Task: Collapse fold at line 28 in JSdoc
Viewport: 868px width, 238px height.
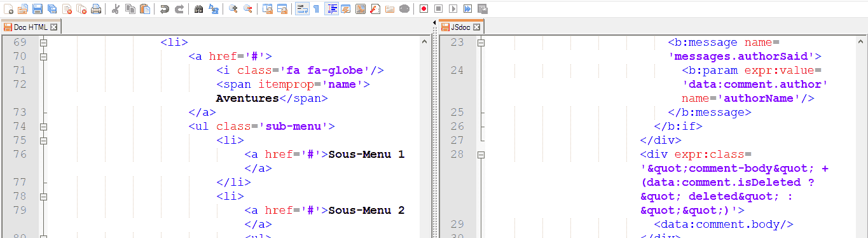Action: (481, 155)
